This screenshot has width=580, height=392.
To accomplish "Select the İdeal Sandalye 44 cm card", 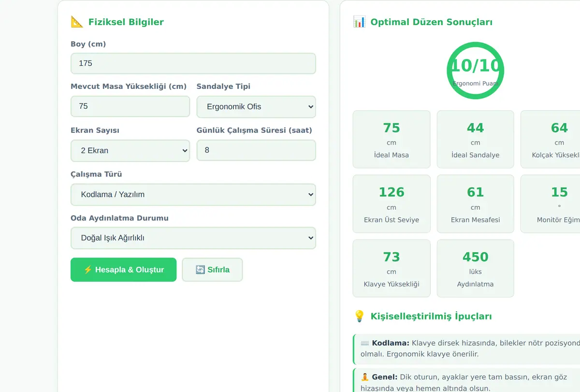I will (x=476, y=139).
